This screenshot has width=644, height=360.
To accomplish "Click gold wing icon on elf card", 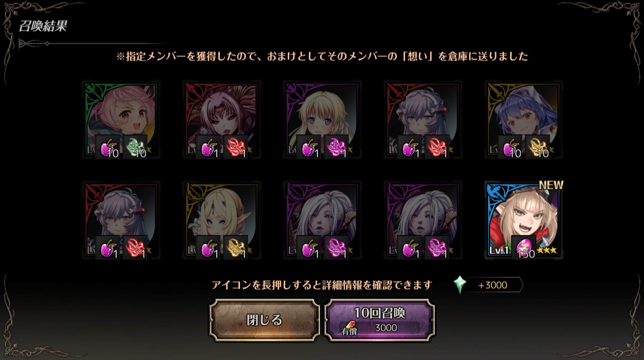I will point(236,247).
